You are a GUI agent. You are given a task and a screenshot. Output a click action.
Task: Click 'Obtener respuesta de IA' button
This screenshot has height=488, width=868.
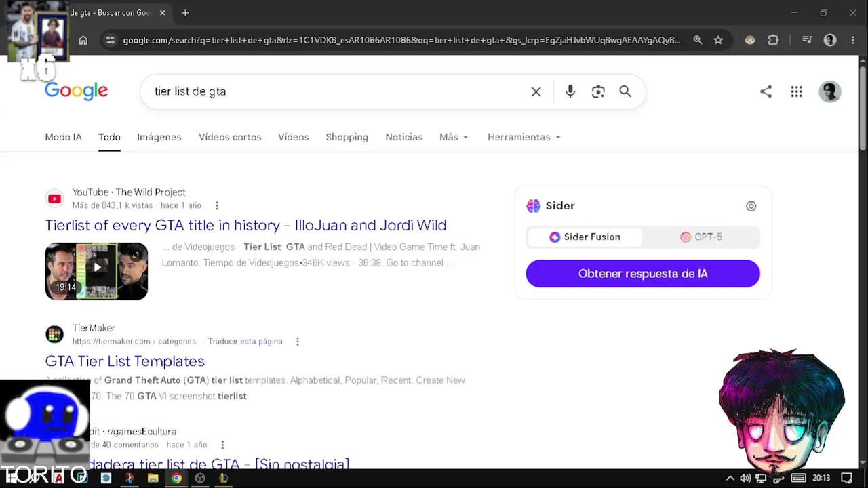click(x=643, y=274)
